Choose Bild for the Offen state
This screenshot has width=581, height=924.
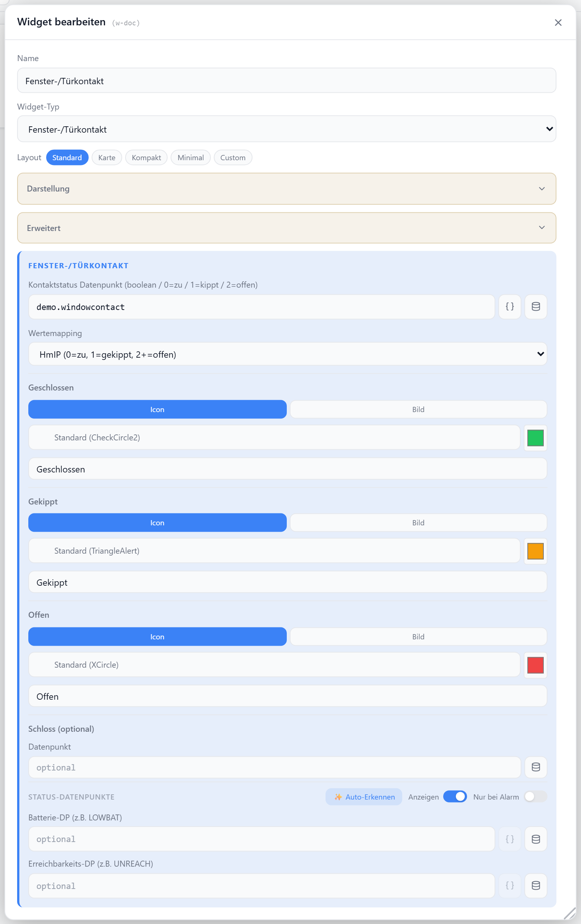click(418, 637)
